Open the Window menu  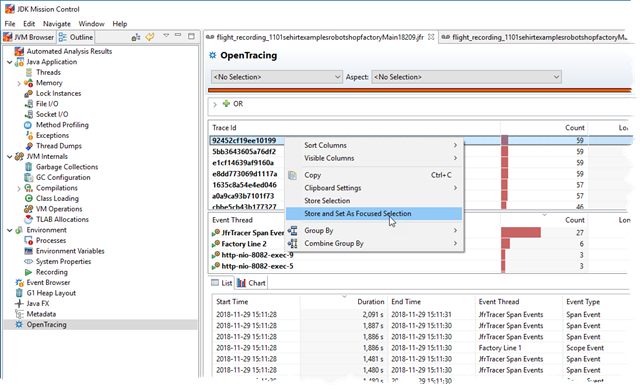(x=91, y=24)
